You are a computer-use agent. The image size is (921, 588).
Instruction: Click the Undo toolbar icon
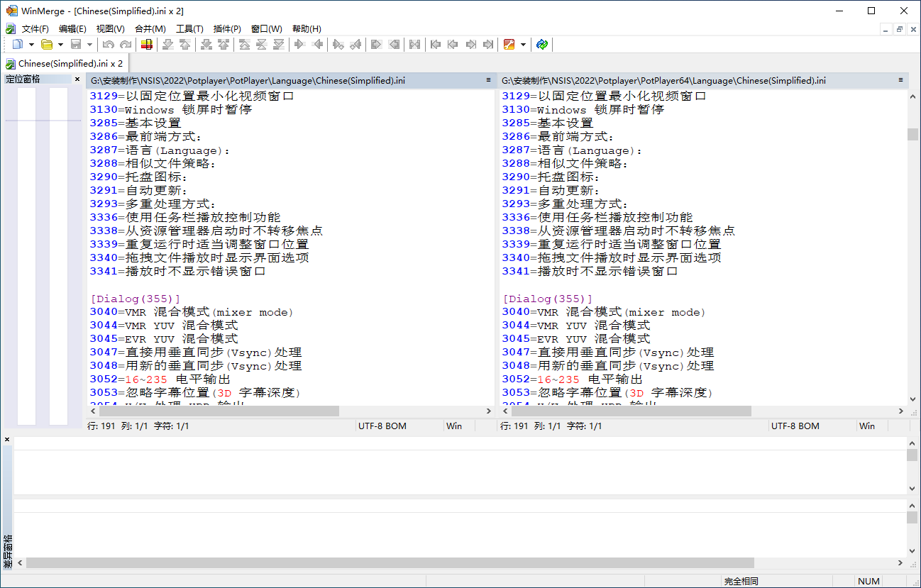pyautogui.click(x=109, y=45)
